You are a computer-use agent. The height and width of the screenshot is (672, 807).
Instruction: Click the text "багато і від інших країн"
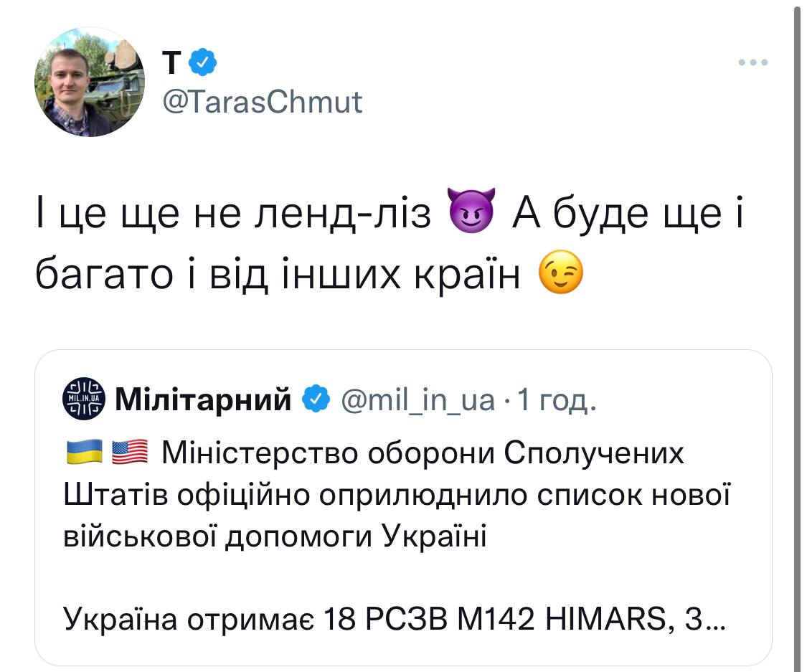[278, 274]
